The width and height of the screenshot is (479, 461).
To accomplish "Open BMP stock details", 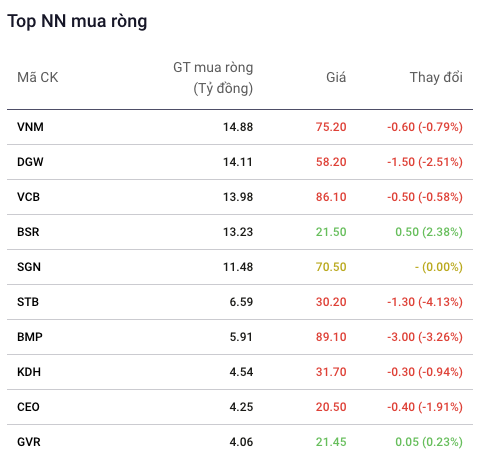I will click(30, 337).
